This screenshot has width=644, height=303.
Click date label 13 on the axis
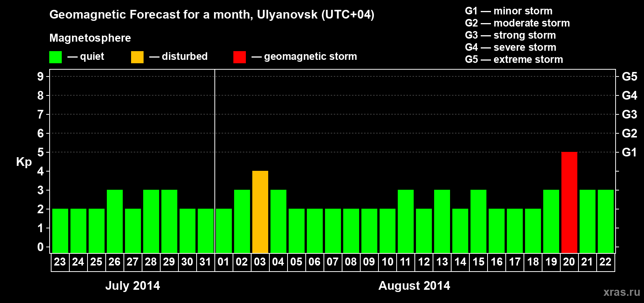(442, 262)
